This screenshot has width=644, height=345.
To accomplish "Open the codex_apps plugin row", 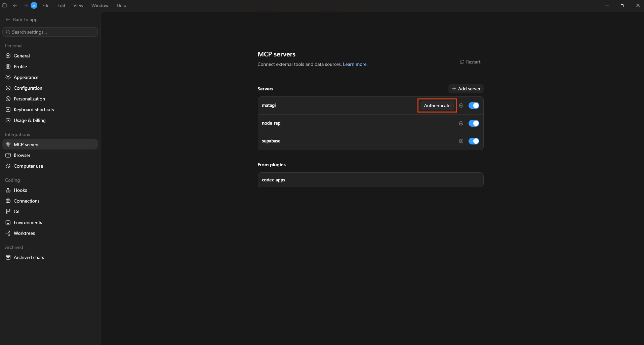I will [x=370, y=180].
